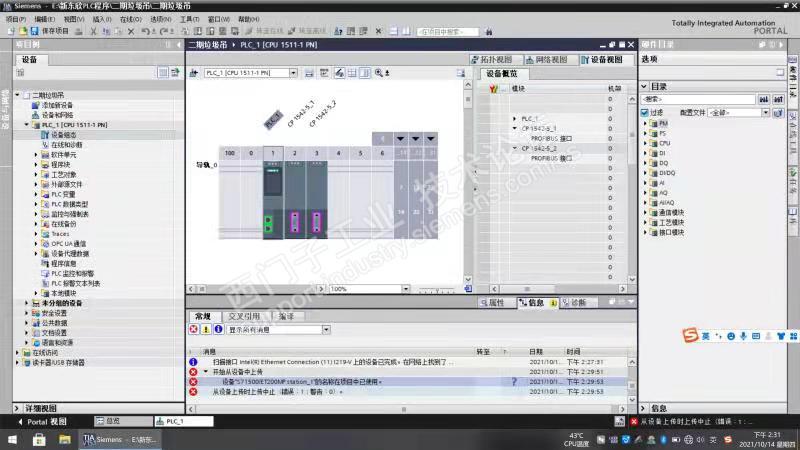Click the search-down icon in hardware catalog
800x450 pixels.
764,99
